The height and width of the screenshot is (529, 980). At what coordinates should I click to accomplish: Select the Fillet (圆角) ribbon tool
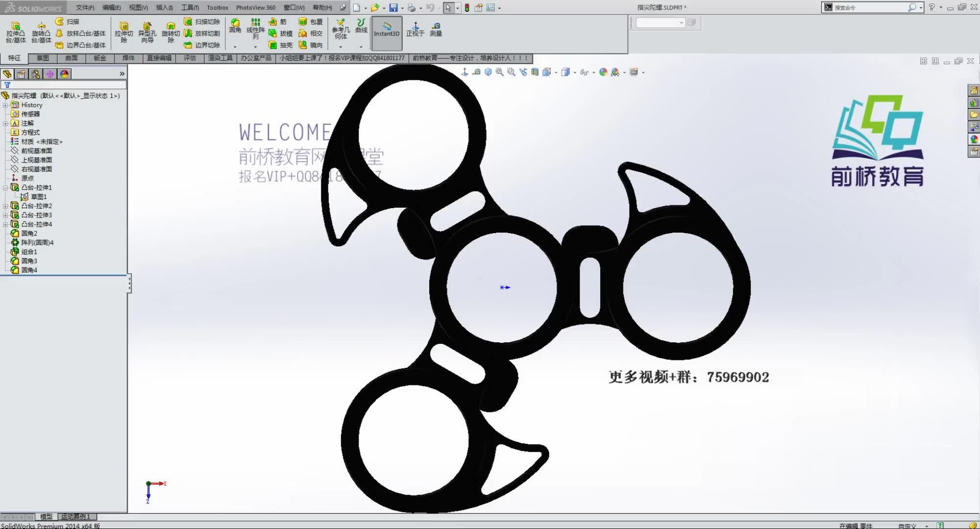[x=235, y=26]
